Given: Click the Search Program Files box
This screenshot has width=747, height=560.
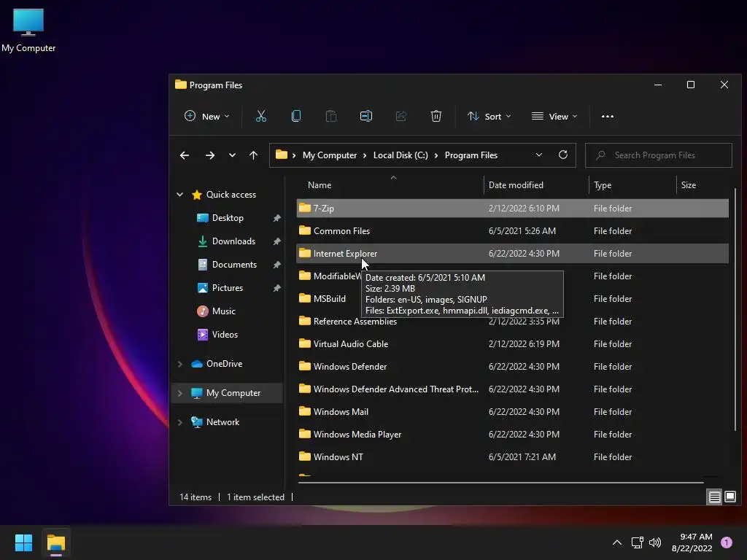Looking at the screenshot, I should [x=659, y=155].
